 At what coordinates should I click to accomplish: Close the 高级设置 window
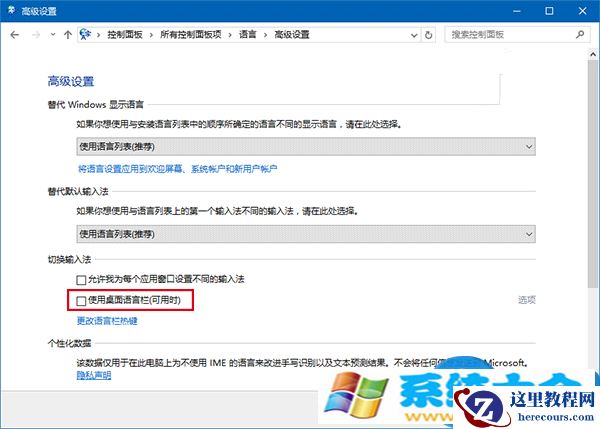(x=582, y=11)
